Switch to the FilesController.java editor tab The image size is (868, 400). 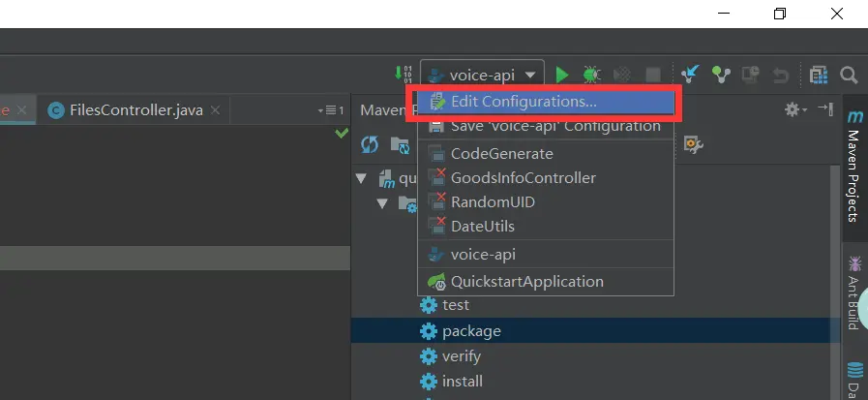tap(135, 110)
